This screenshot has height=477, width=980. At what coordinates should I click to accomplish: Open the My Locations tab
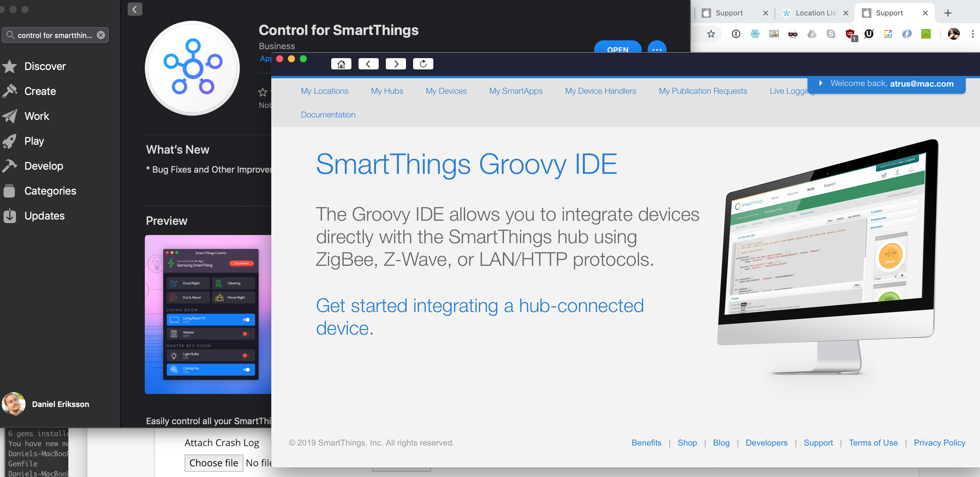(324, 91)
